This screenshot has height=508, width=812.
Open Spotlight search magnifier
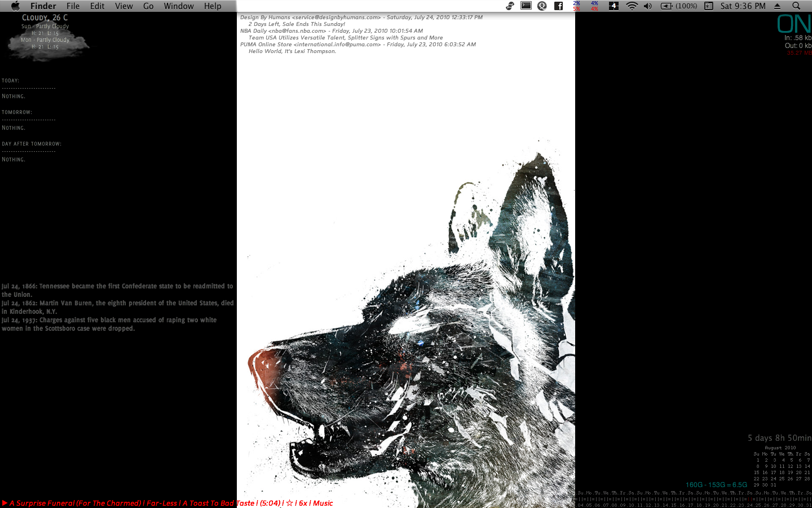point(796,6)
